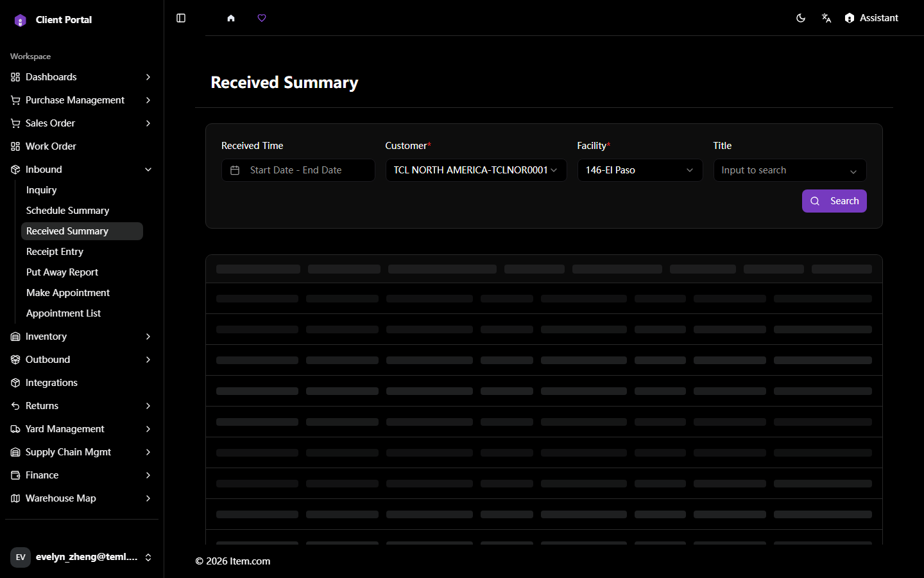The width and height of the screenshot is (924, 578).
Task: Click the Integrations icon
Action: [15, 383]
